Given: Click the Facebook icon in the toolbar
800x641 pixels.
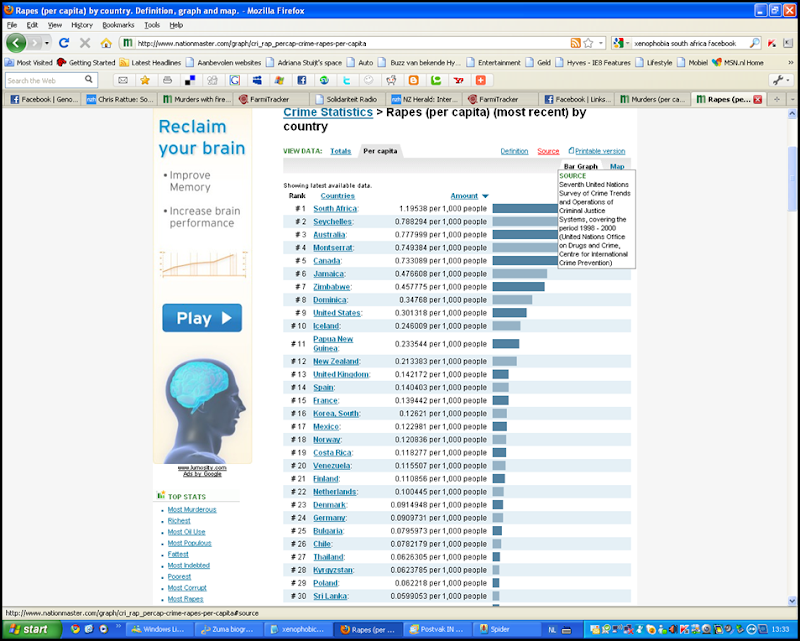Looking at the screenshot, I should click(x=302, y=80).
